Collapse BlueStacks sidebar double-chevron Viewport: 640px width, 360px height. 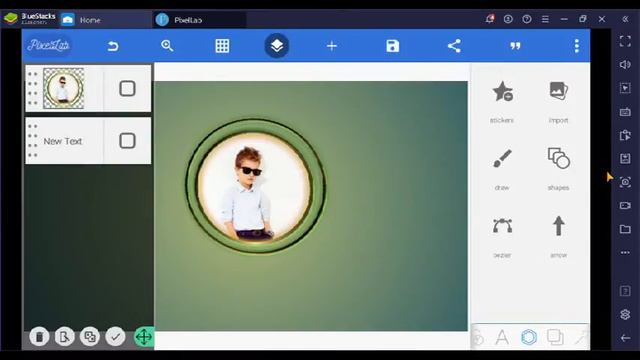click(x=625, y=19)
